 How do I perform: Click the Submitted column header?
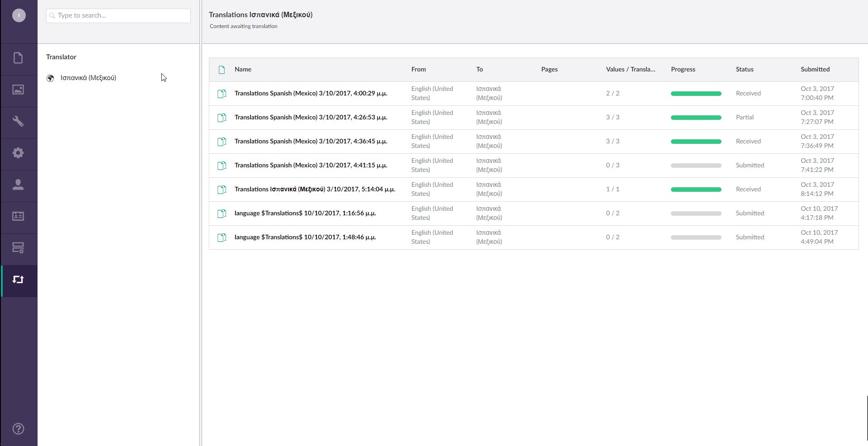tap(815, 69)
